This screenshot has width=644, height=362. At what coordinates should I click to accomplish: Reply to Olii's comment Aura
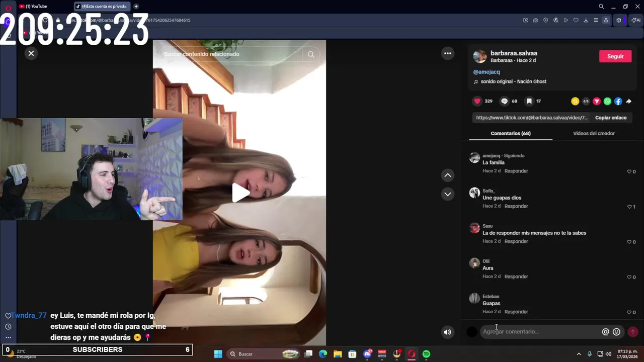click(516, 277)
